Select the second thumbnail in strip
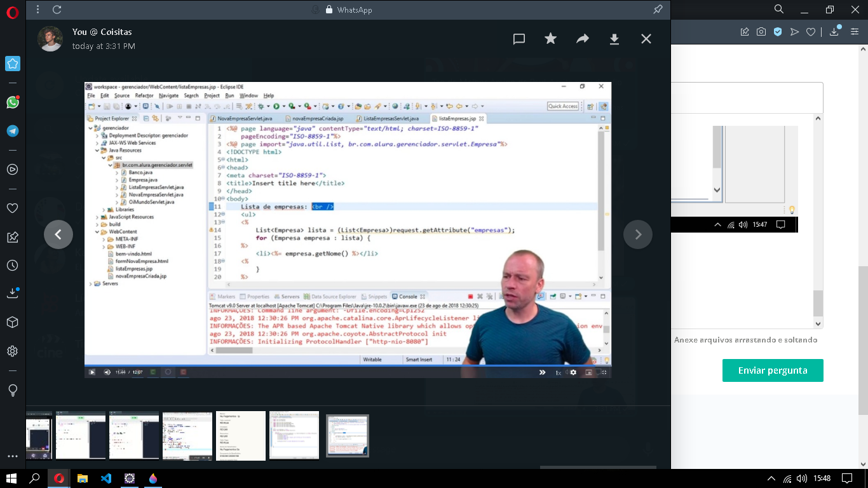The width and height of the screenshot is (868, 488). point(81,435)
